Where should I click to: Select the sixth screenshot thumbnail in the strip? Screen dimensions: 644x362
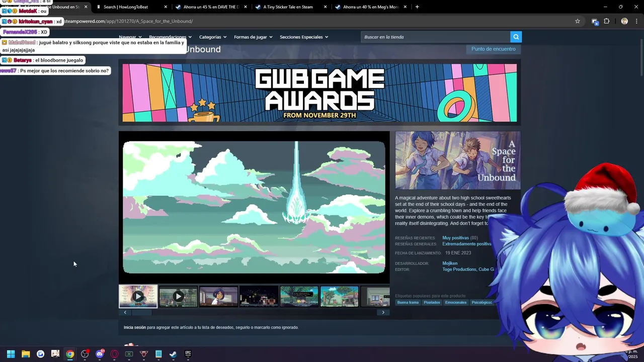coord(339,297)
